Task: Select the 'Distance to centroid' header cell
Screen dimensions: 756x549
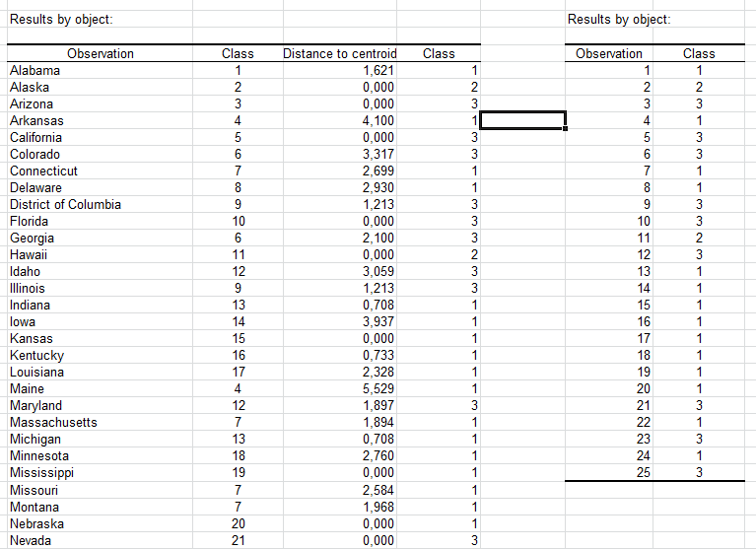Action: tap(340, 53)
